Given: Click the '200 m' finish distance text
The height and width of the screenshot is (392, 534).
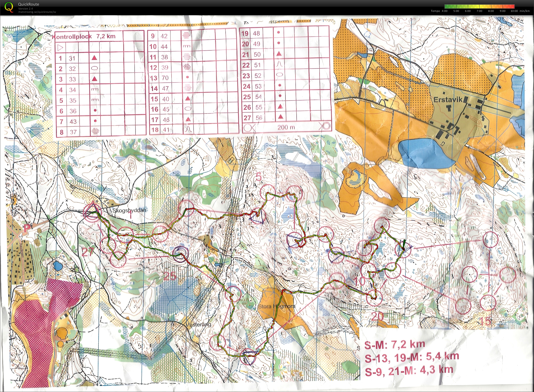Looking at the screenshot, I should click(286, 127).
